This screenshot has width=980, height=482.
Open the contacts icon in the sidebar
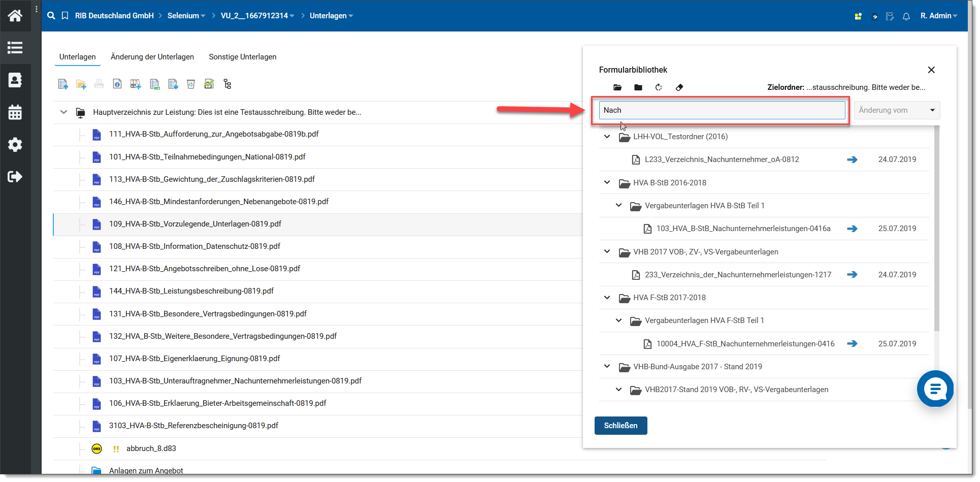[15, 80]
